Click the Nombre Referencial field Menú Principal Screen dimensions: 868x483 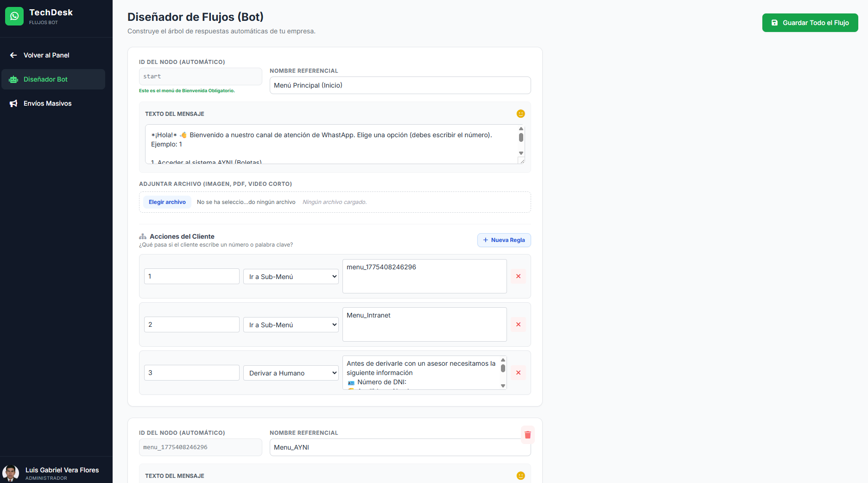coord(399,85)
